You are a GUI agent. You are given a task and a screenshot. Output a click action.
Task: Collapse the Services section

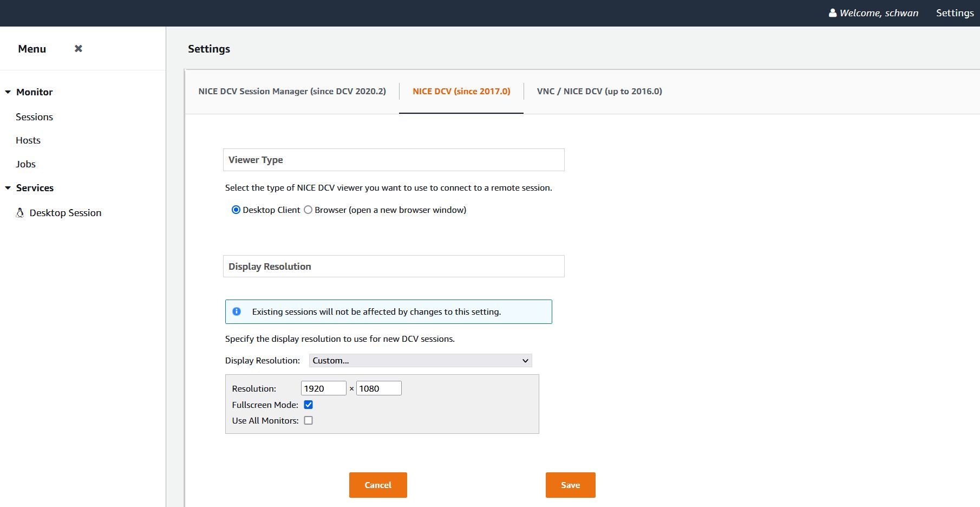pos(8,188)
